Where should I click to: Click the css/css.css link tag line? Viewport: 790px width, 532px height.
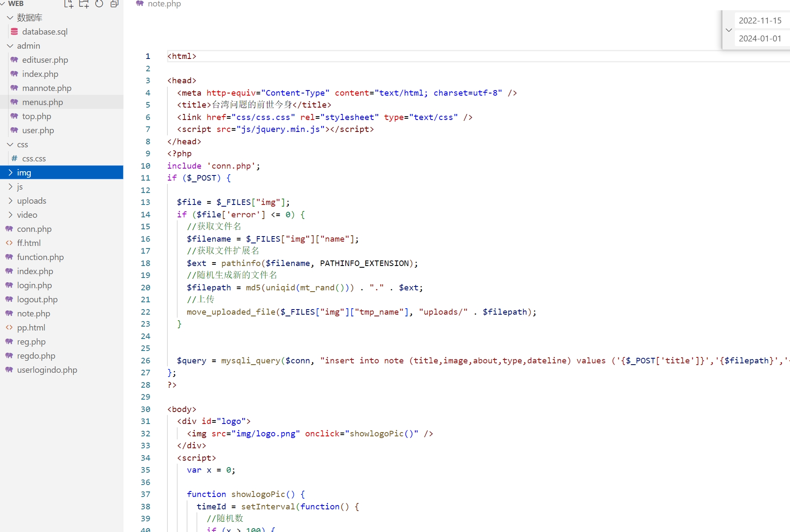pos(325,117)
